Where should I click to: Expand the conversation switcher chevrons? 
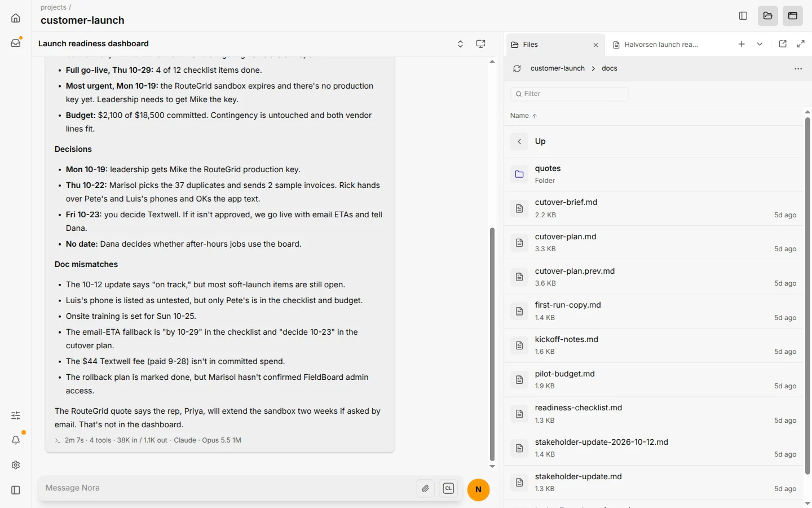pos(460,44)
